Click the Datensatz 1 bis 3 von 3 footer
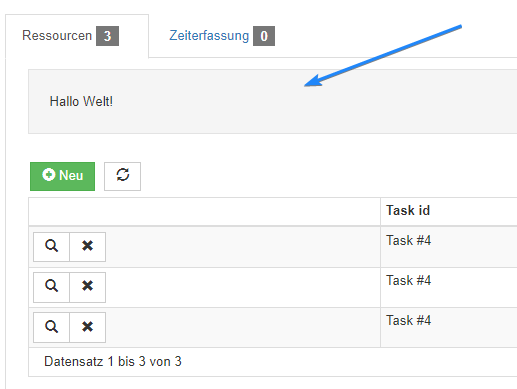 pos(113,362)
